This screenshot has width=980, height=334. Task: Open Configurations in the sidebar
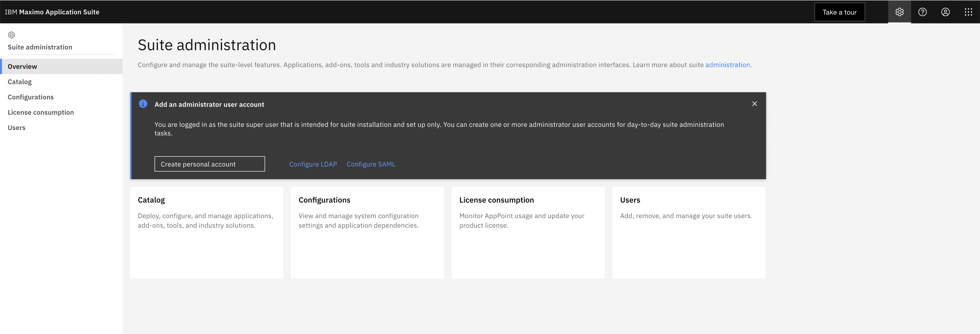point(61,97)
